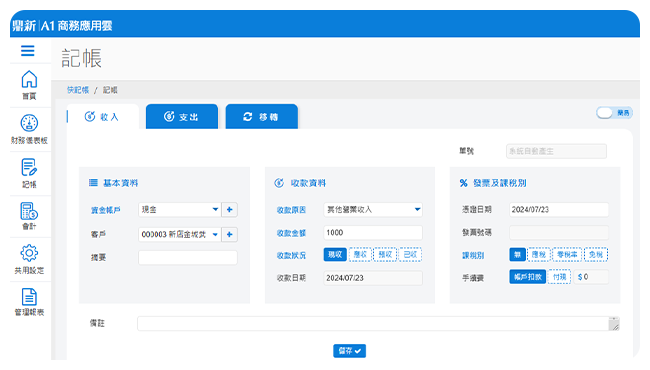Viewport: 650px width, 370px height.
Task: Click the 單號 auto-generated field
Action: point(556,151)
